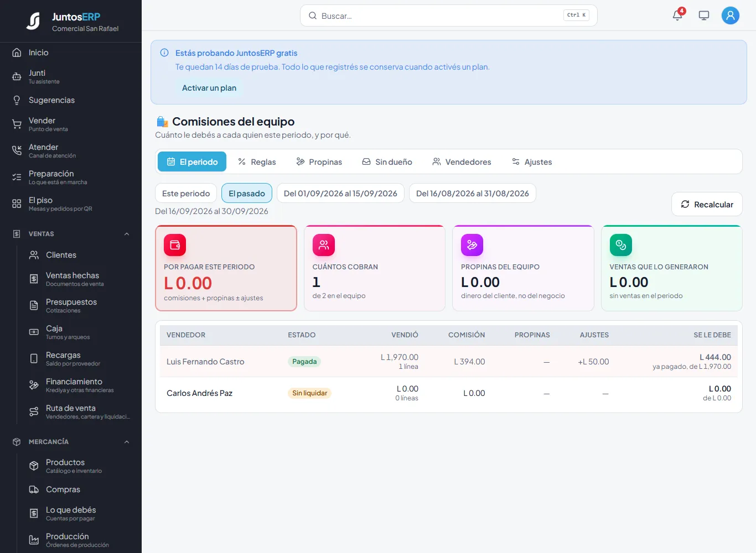Collapse the VENTAS sidebar section
Screen dimensions: 756x553
click(127, 234)
